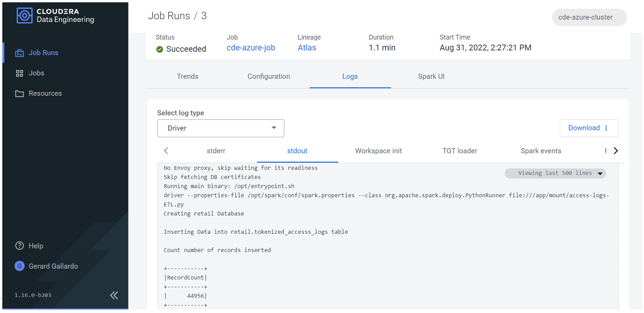Click the Help question mark icon
This screenshot has height=313, width=644.
20,246
